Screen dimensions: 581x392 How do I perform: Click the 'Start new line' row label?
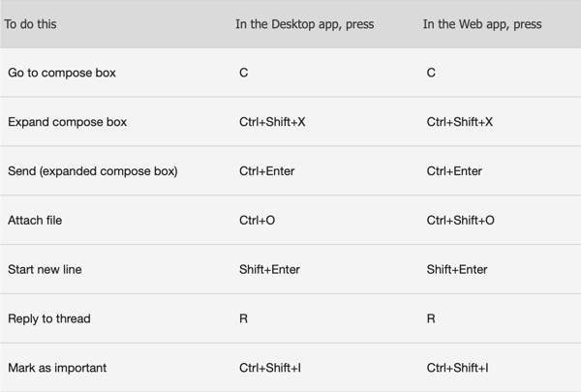45,269
